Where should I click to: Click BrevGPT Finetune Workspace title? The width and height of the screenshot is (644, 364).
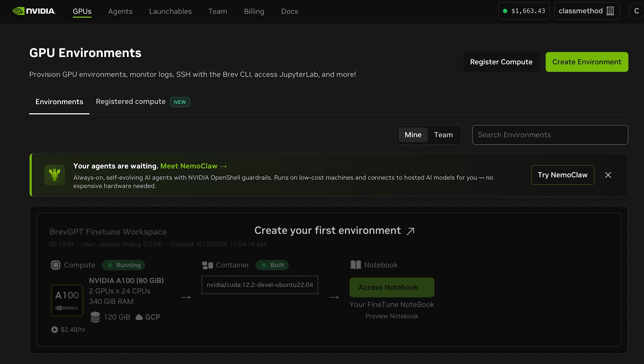point(108,232)
